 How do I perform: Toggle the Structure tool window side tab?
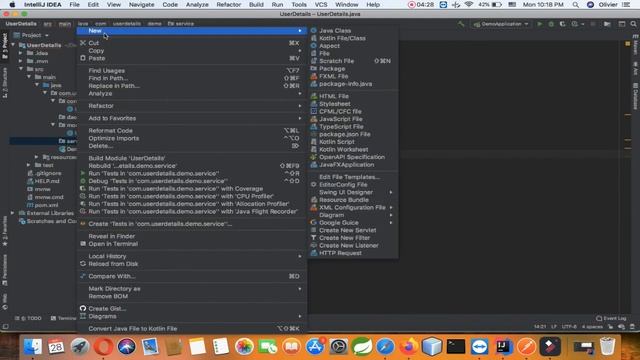[4, 83]
